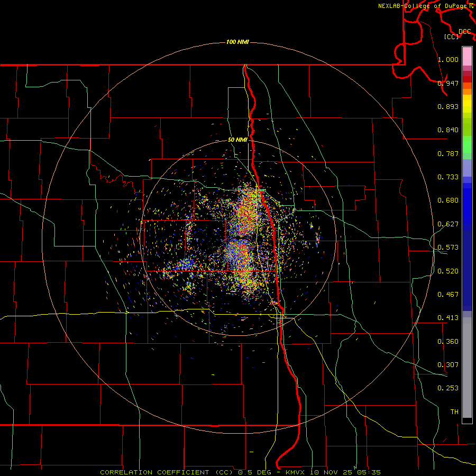Click the 0.947 color scale value
476x476 pixels.
click(448, 83)
